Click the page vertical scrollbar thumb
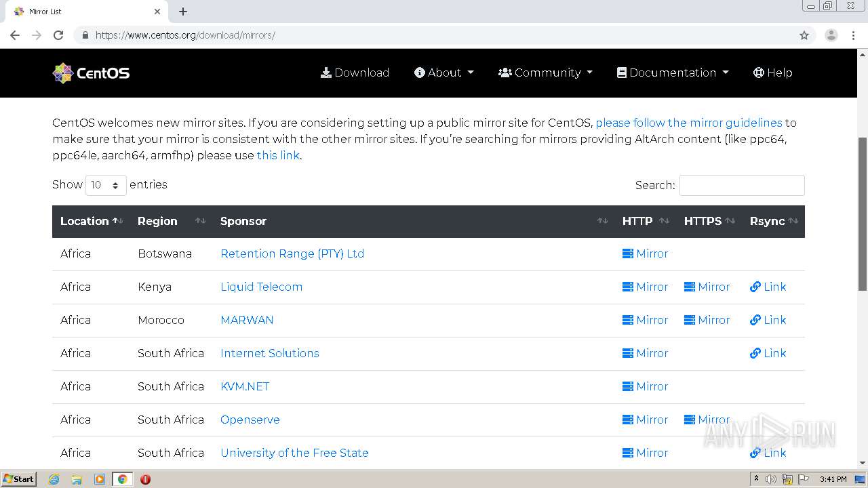 tap(863, 214)
